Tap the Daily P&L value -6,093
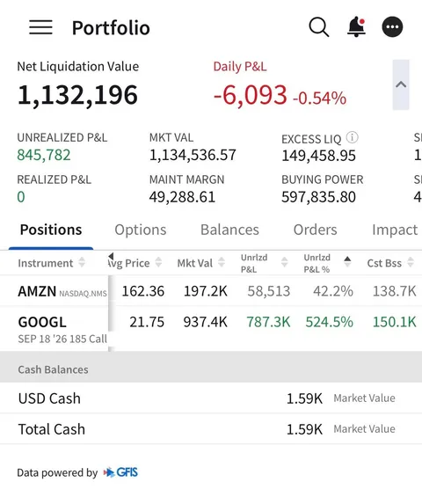 (x=250, y=95)
